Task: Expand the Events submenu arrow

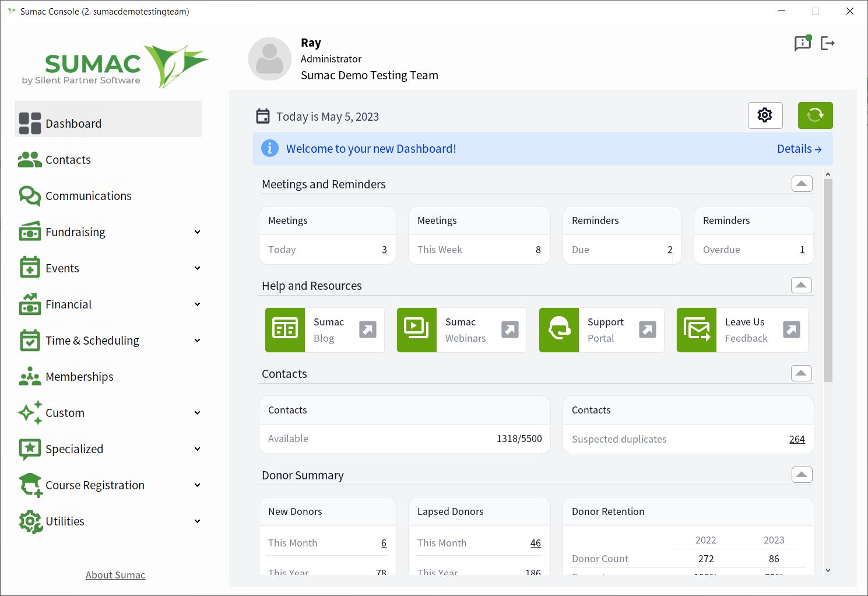Action: pyautogui.click(x=198, y=268)
